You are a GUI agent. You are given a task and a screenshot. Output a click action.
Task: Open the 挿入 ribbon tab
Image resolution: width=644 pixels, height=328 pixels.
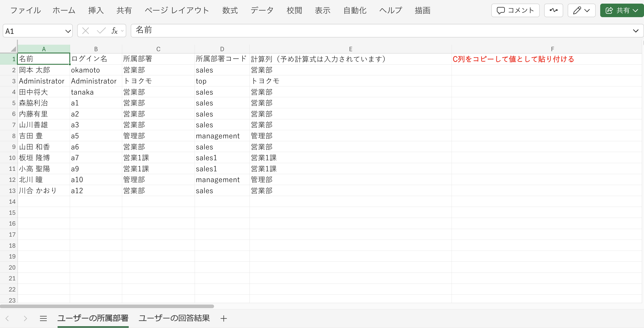point(96,11)
